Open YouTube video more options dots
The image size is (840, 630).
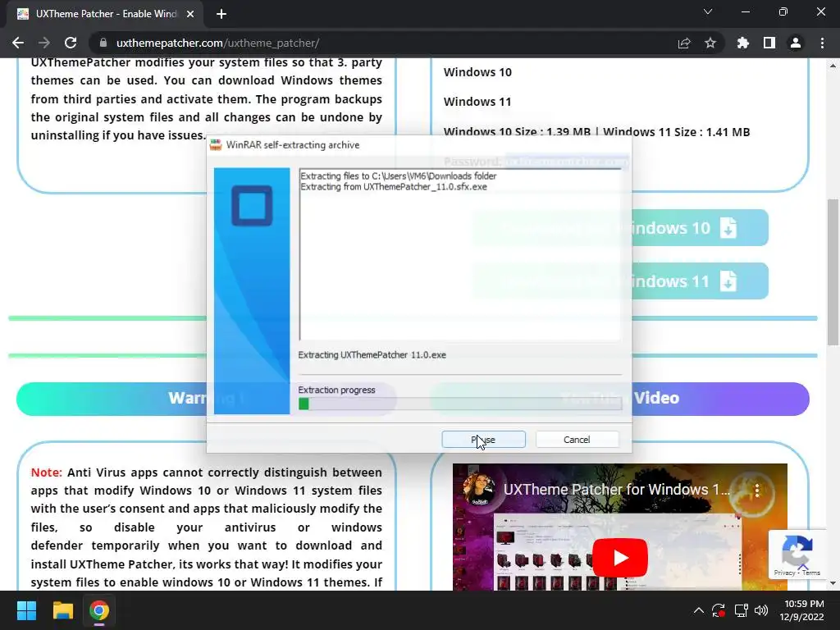(757, 490)
